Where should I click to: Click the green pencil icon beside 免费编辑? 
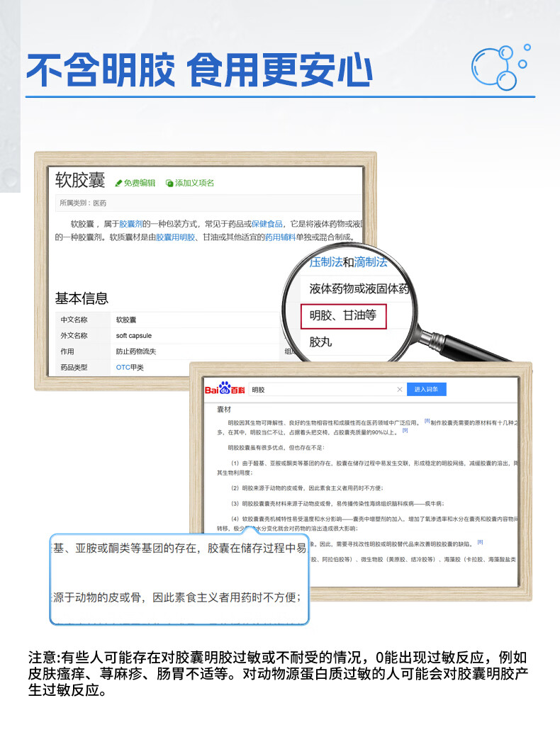118,184
